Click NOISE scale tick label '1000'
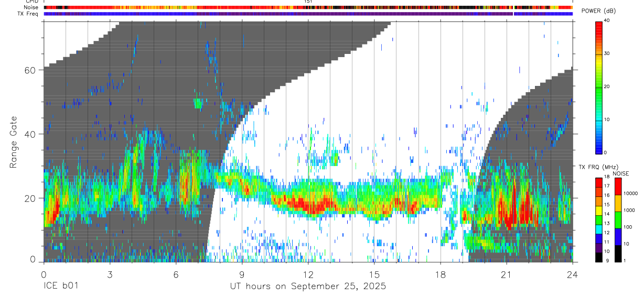Image resolution: width=644 pixels, height=297 pixels. 629,210
